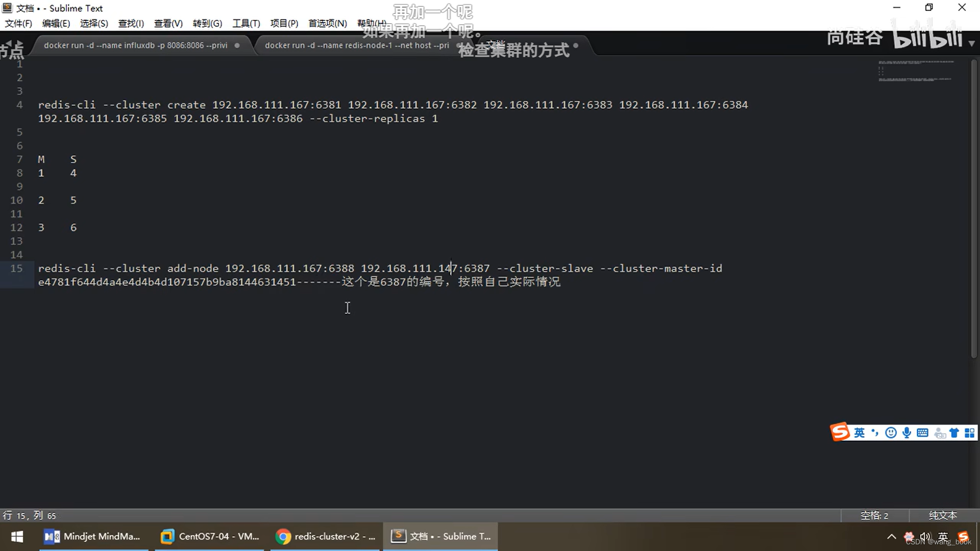Click the Sogou input method logo icon
The image size is (980, 551).
click(x=840, y=432)
